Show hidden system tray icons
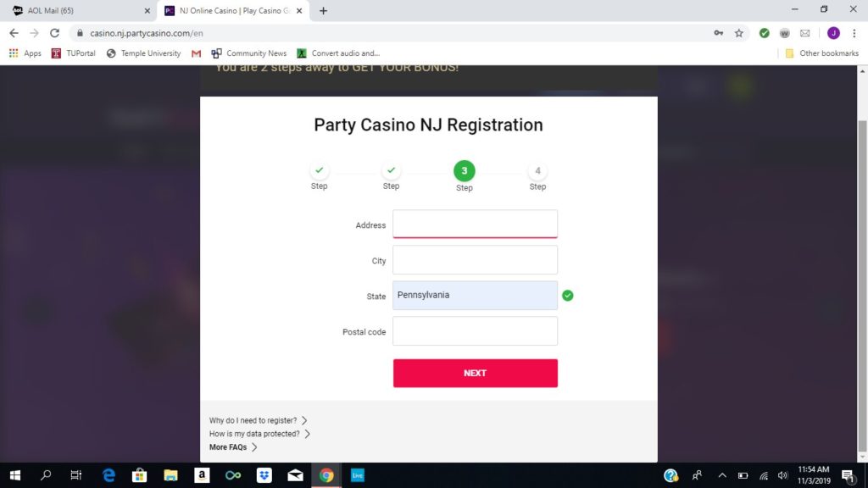868x488 pixels. pos(721,475)
